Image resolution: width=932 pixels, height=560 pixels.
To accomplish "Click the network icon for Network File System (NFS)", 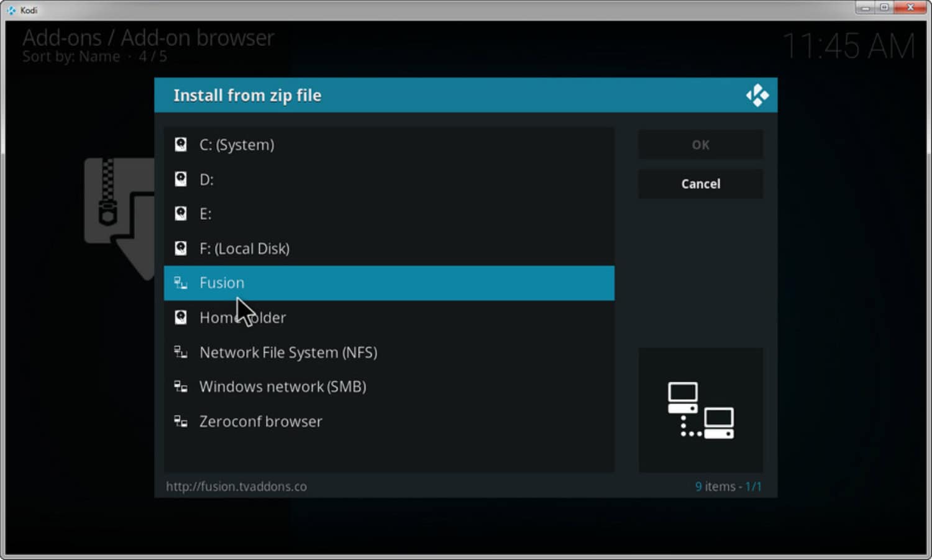I will coord(181,352).
